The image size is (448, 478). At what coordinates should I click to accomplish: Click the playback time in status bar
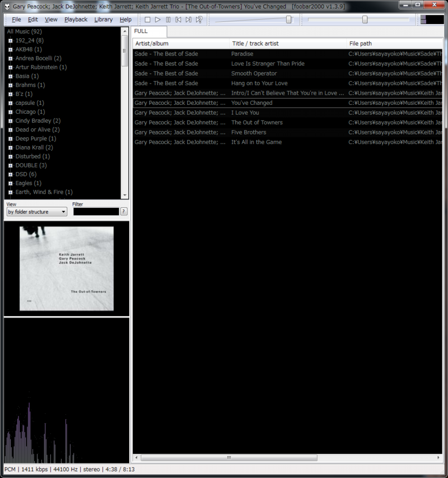(x=120, y=470)
